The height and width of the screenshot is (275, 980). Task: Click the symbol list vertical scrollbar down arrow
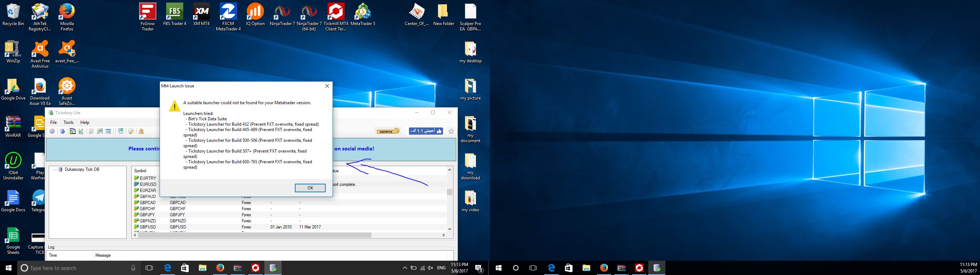point(449,229)
